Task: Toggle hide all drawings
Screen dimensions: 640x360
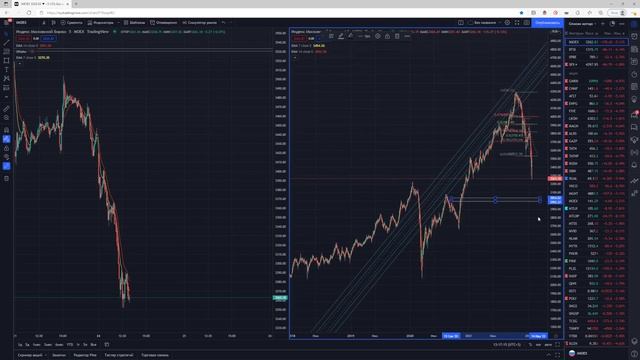Action: (6, 157)
